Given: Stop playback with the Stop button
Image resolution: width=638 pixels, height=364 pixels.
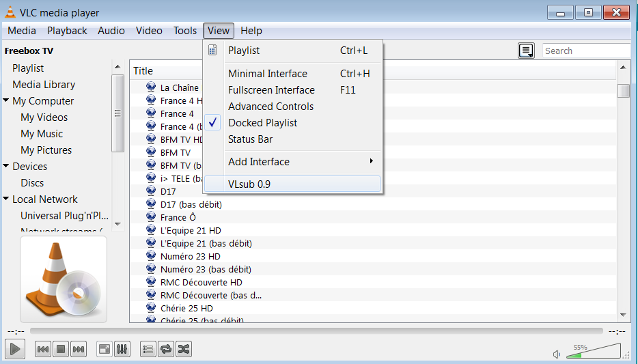Looking at the screenshot, I should pos(61,349).
